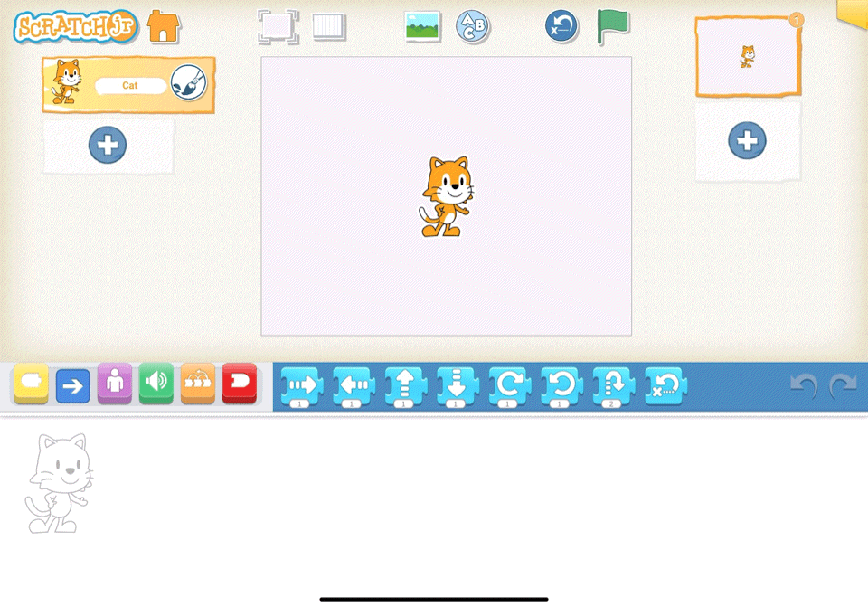The height and width of the screenshot is (607, 868).
Task: Pick the Move Right block
Action: click(302, 386)
